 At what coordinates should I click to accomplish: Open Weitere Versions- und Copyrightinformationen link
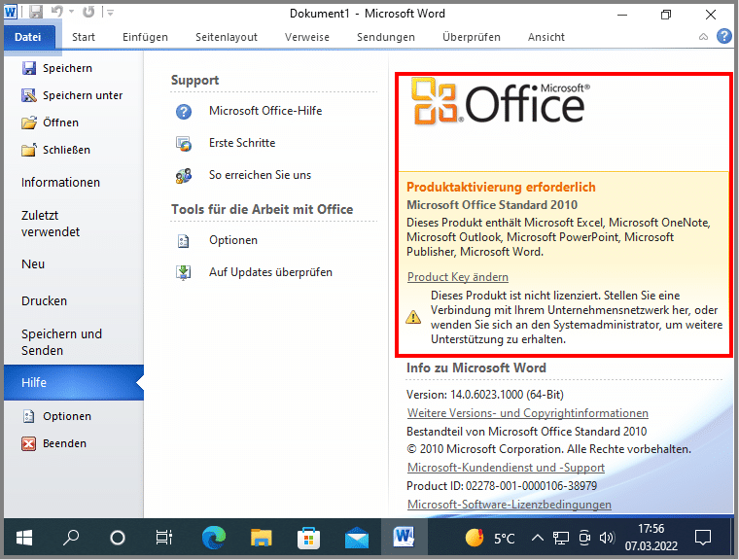pyautogui.click(x=527, y=413)
